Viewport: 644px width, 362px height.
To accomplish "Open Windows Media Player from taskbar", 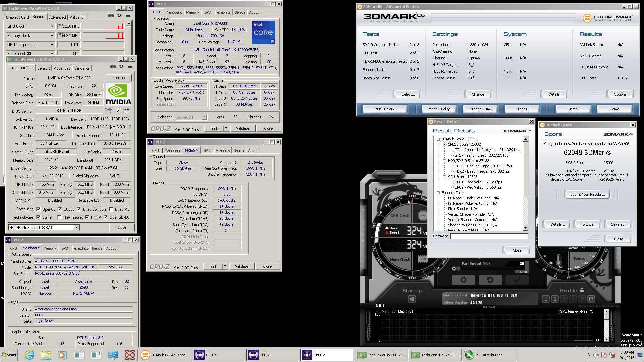I will (x=62, y=355).
